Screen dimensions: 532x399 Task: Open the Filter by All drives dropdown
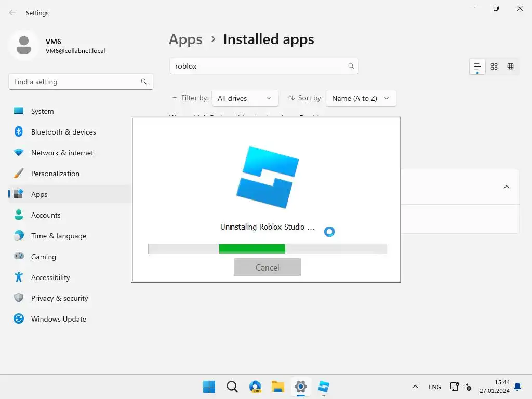pos(245,98)
